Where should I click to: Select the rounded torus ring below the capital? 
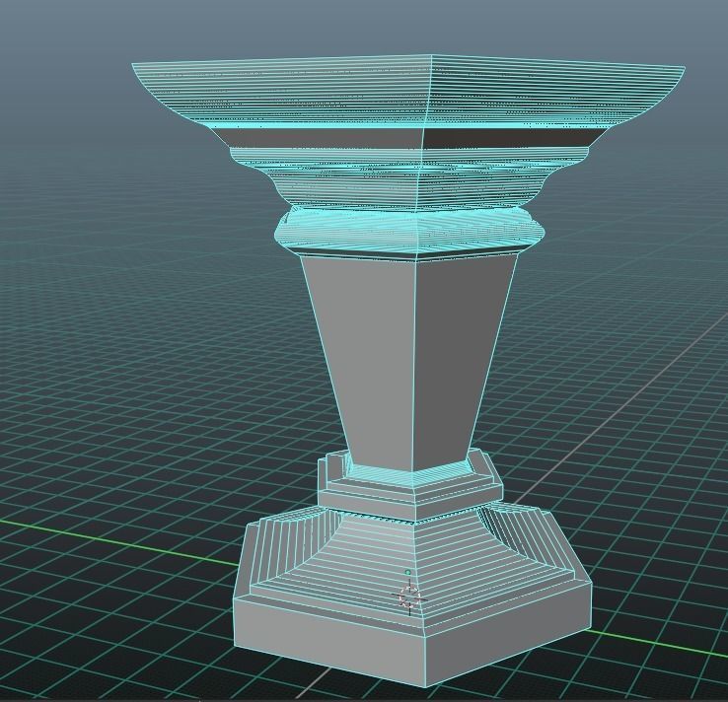(408, 230)
